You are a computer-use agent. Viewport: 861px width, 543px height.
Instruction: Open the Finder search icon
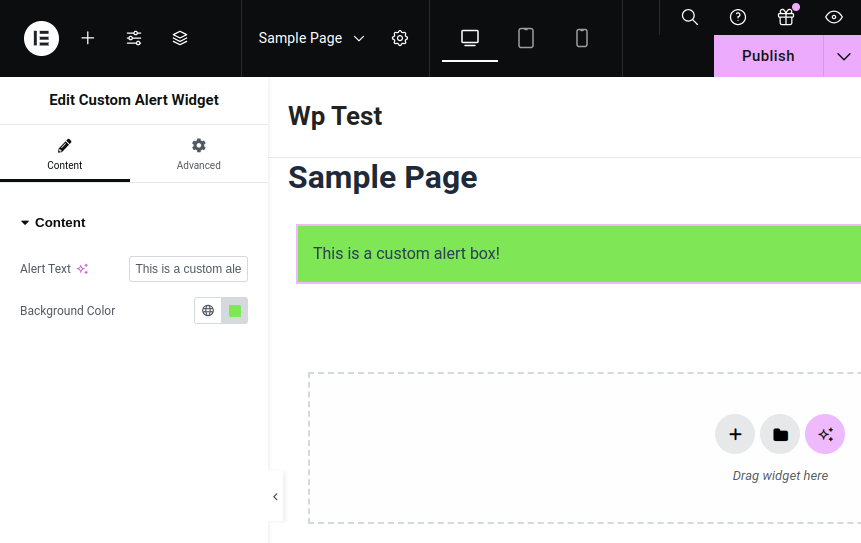click(690, 17)
